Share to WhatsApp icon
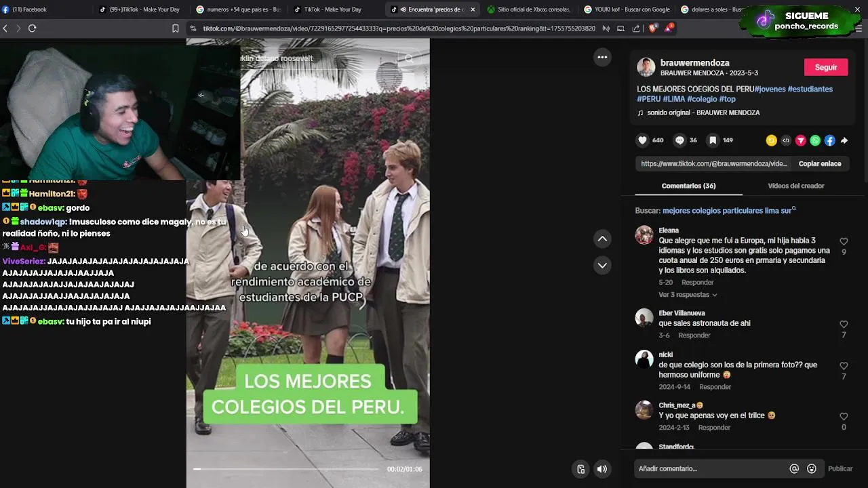Screen dimensions: 868x488 (815, 140)
